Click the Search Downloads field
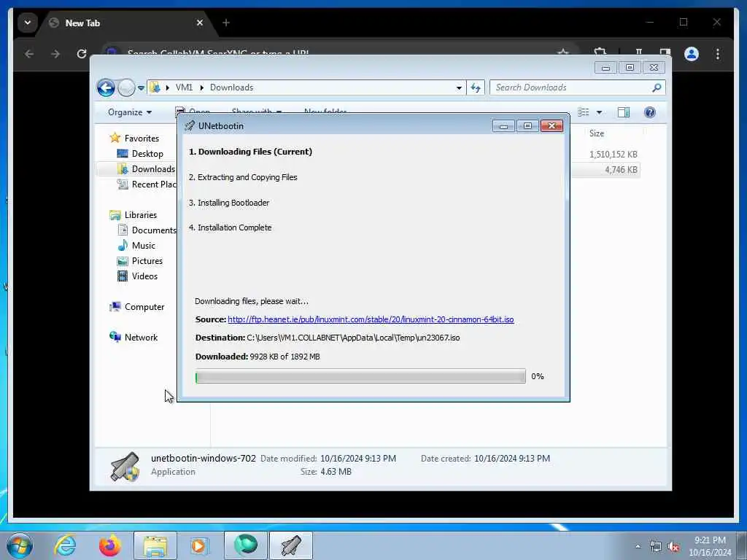747x560 pixels. (577, 87)
